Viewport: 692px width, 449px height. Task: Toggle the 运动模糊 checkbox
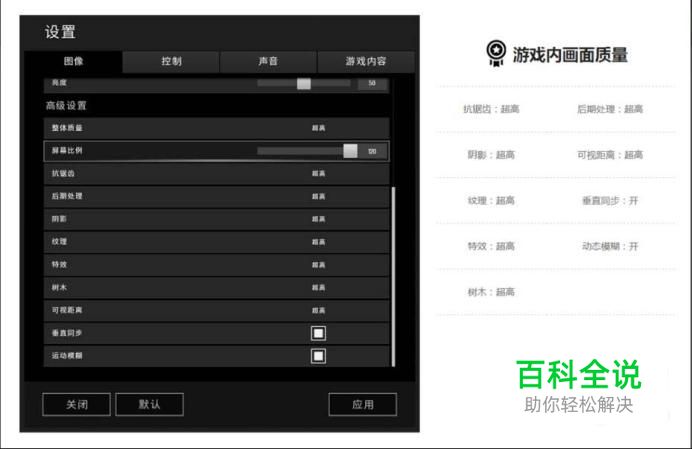(x=318, y=356)
